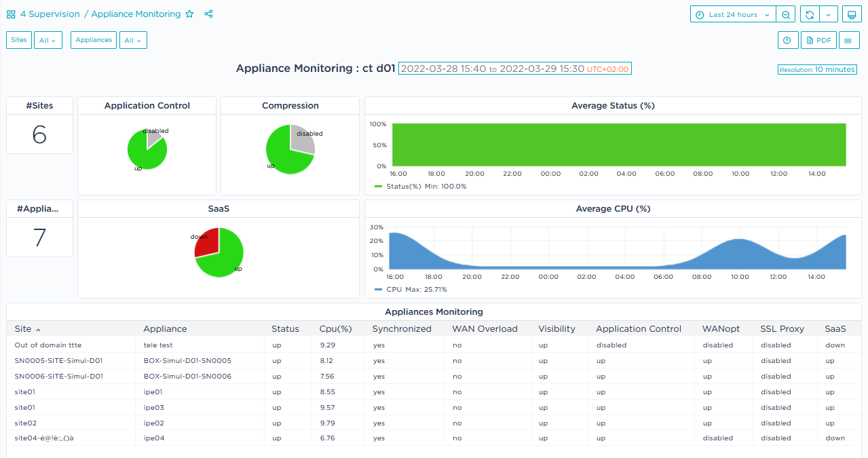This screenshot has width=868, height=458.
Task: Click the date range field showing 2022-03-28 15:40
Action: [x=512, y=68]
